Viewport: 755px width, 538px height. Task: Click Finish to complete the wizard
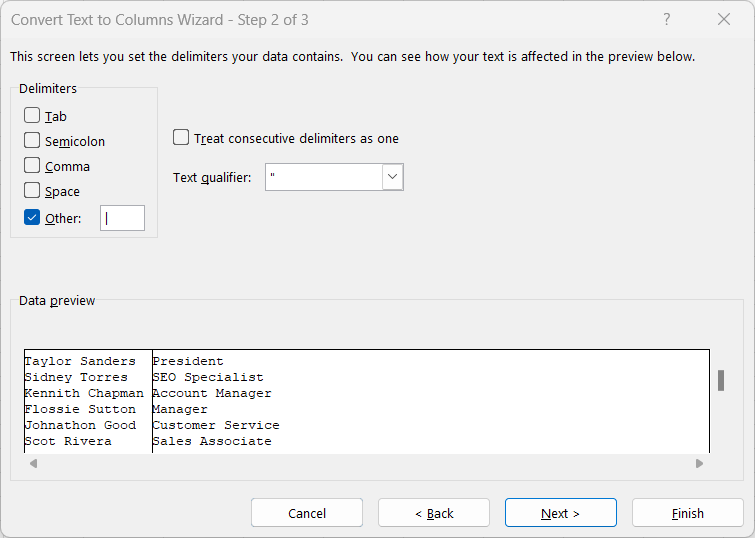point(687,513)
